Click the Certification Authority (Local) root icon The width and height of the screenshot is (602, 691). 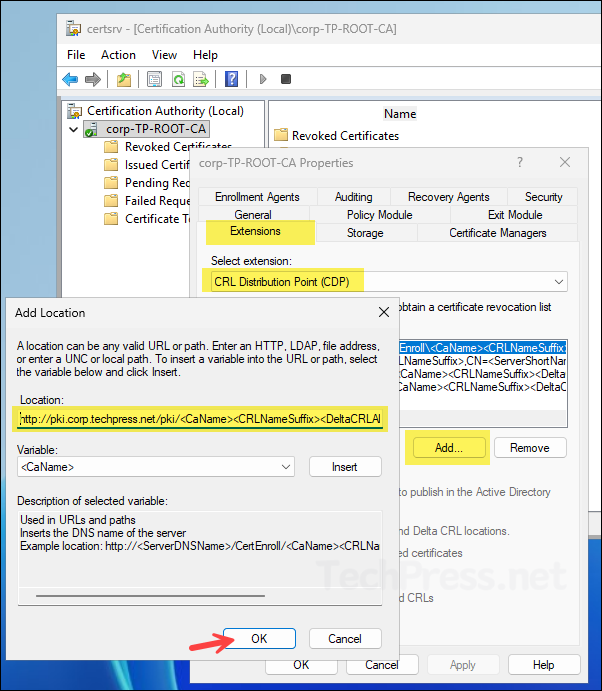pyautogui.click(x=74, y=111)
